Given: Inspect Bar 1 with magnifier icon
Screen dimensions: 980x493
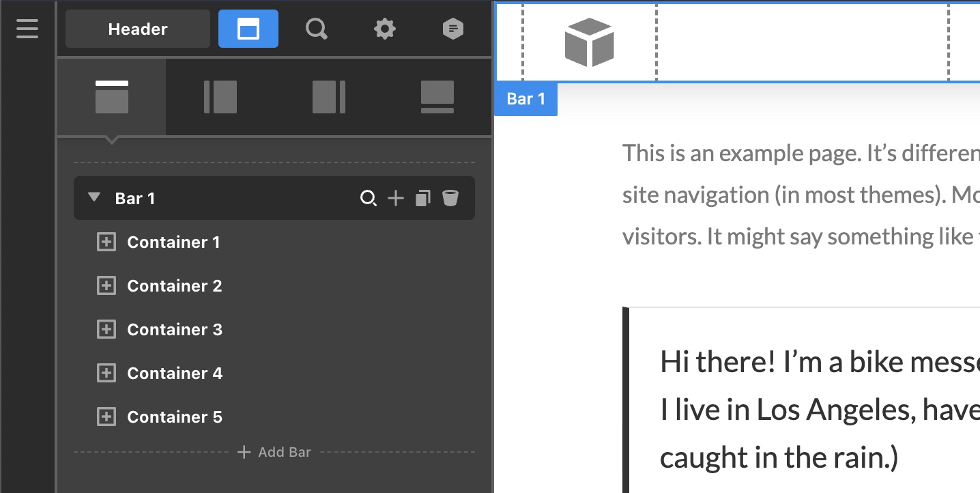Looking at the screenshot, I should click(x=369, y=199).
